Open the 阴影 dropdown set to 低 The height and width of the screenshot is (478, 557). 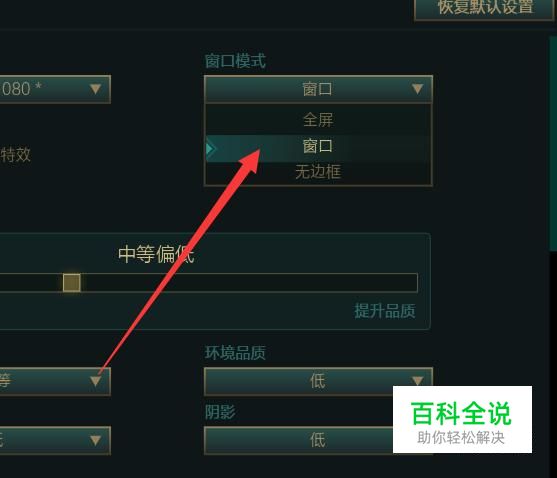tap(298, 440)
